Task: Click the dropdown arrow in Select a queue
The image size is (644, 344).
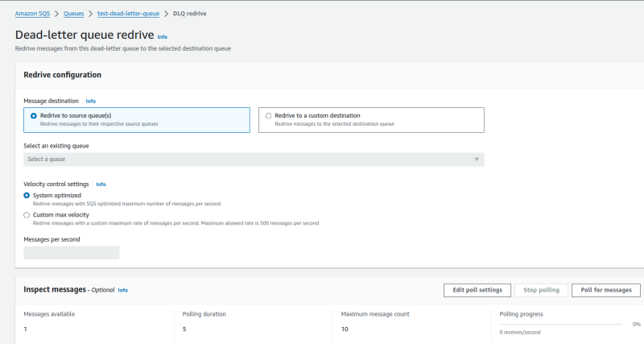Action: tap(477, 160)
